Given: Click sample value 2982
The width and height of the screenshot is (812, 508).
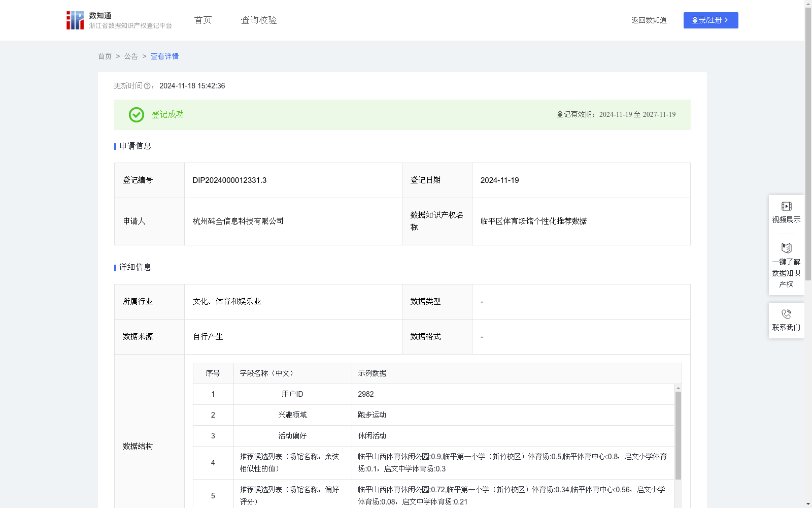Looking at the screenshot, I should click(366, 394).
